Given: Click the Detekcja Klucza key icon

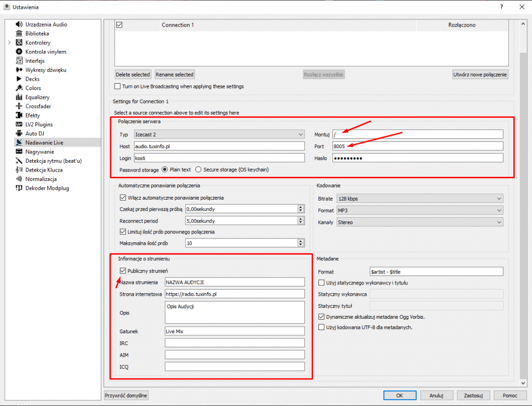Looking at the screenshot, I should [19, 170].
